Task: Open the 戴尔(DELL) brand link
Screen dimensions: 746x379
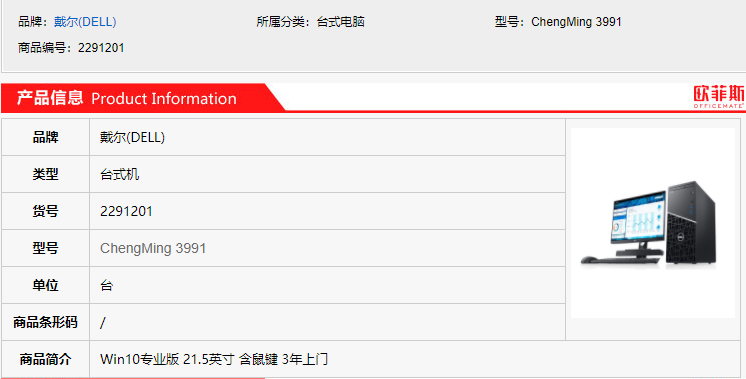Action: [85, 22]
